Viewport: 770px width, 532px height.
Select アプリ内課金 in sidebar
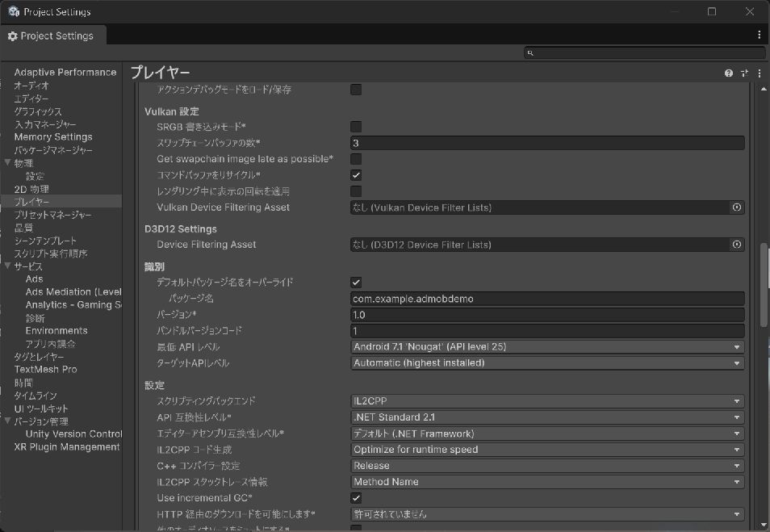(x=51, y=343)
